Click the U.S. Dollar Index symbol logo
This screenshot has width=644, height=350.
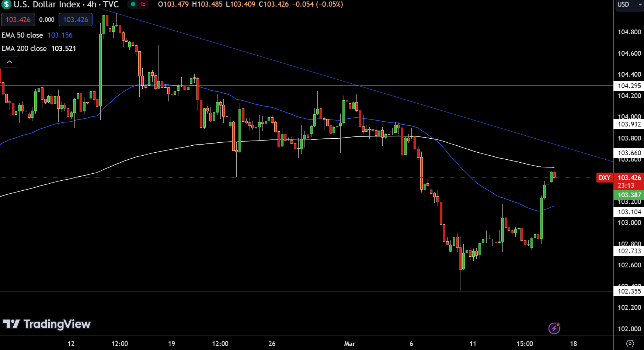pyautogui.click(x=6, y=5)
